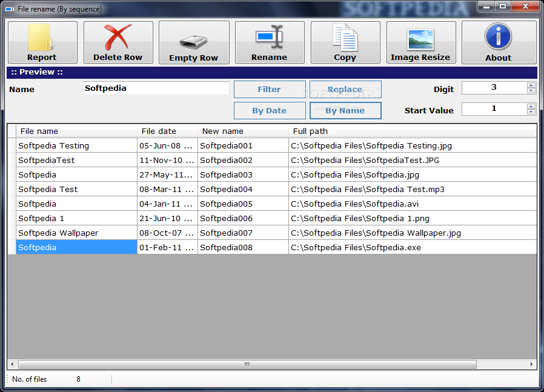Click the SoftpediaTest.JPG full path cell

pyautogui.click(x=413, y=161)
